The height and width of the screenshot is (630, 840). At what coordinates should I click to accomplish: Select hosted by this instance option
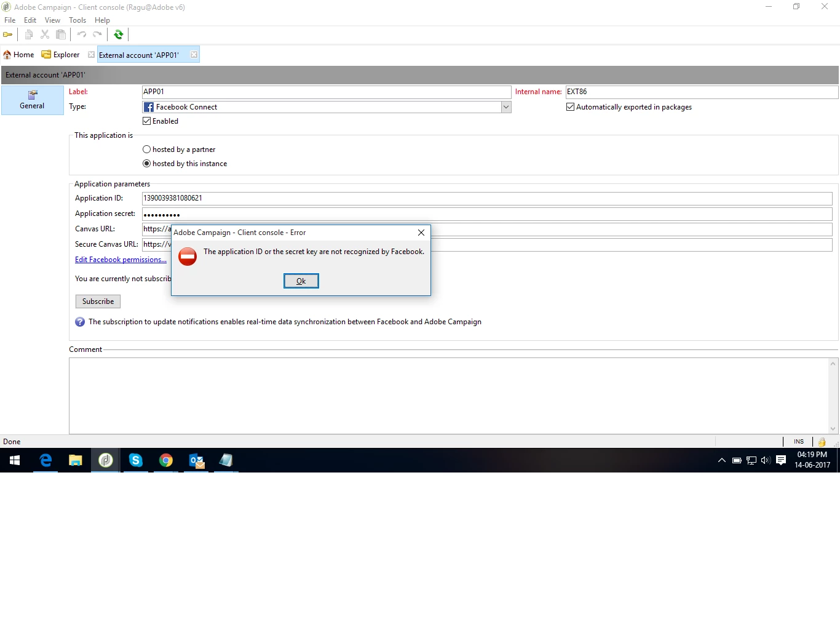(x=147, y=164)
